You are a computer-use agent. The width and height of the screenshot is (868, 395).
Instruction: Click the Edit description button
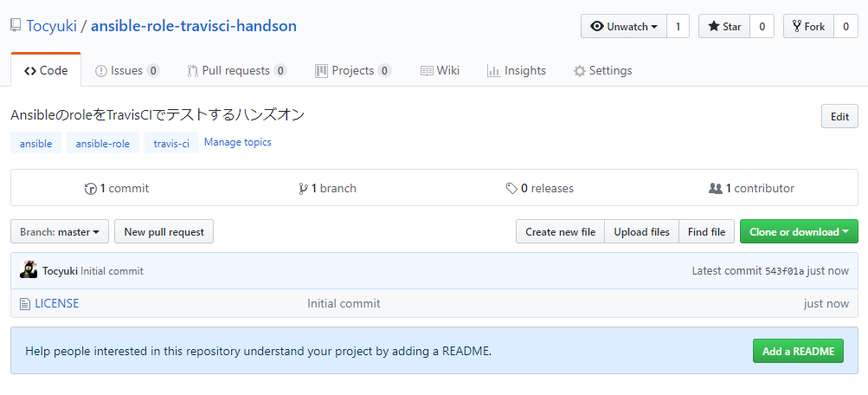tap(839, 116)
